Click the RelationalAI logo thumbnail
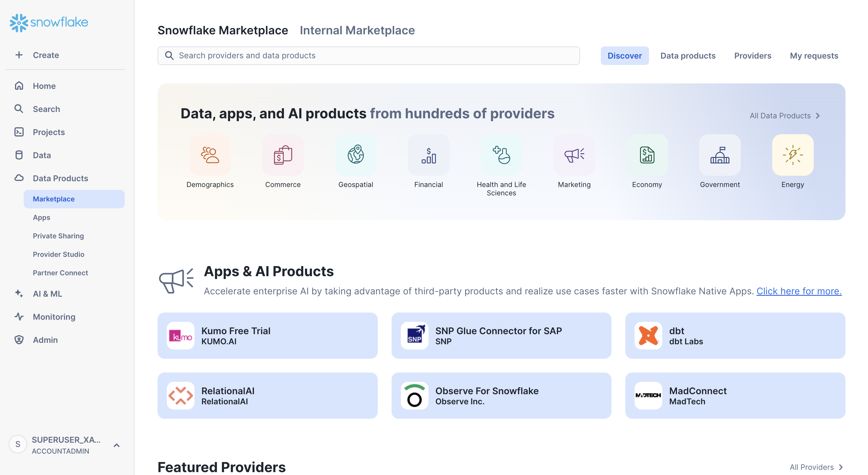Viewport: 868px width, 475px height. pyautogui.click(x=181, y=395)
